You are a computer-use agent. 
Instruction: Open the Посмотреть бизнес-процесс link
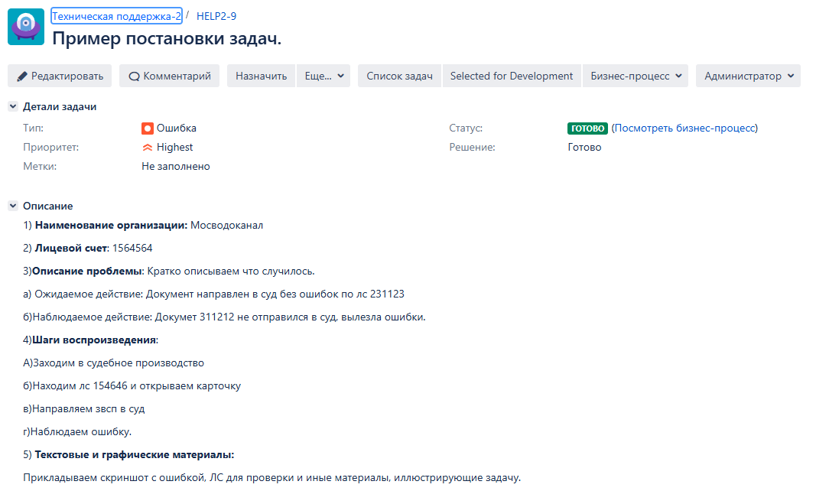point(684,128)
